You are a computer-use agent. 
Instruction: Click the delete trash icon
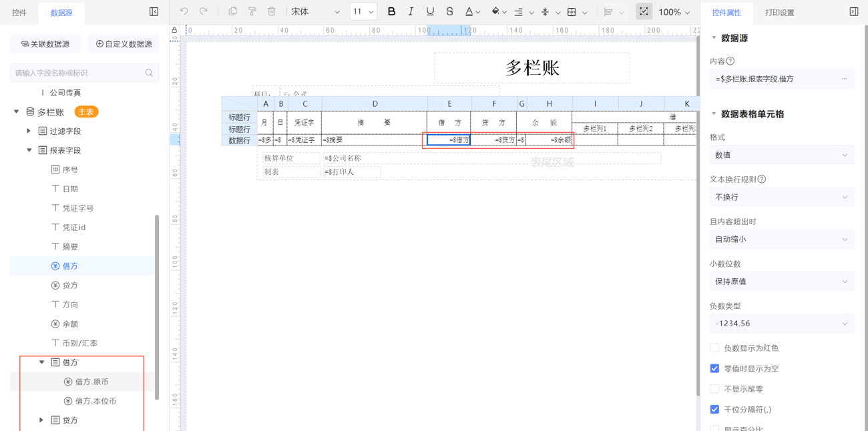tap(272, 11)
